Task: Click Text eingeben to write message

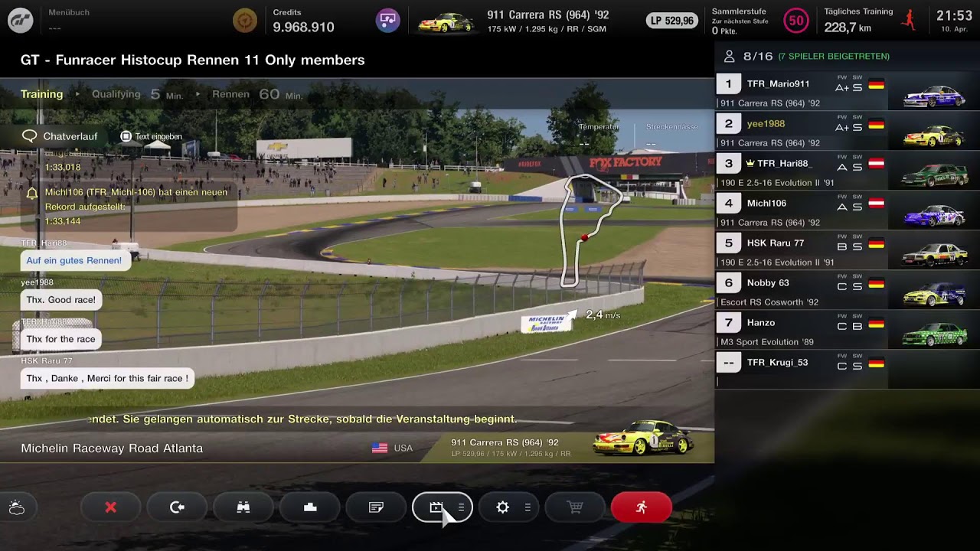Action: [152, 136]
